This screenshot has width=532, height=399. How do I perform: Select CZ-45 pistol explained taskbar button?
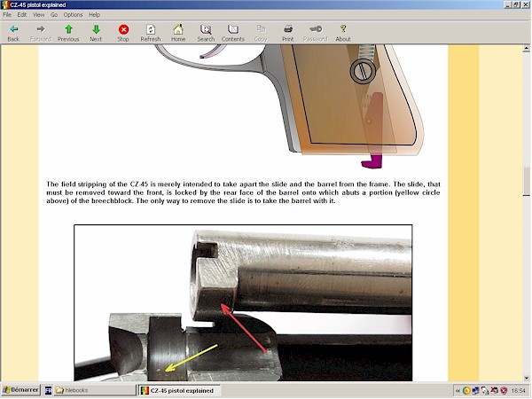point(179,390)
